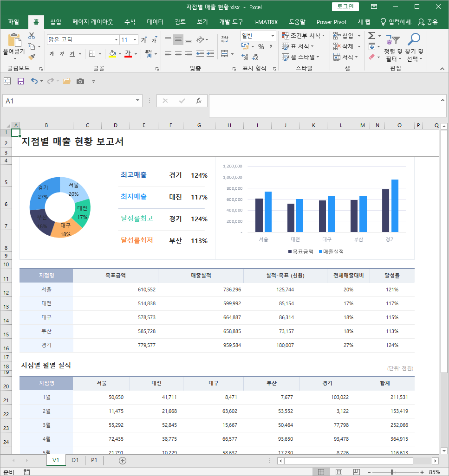
Task: Click the 로그인 button in title bar
Action: pyautogui.click(x=345, y=6)
